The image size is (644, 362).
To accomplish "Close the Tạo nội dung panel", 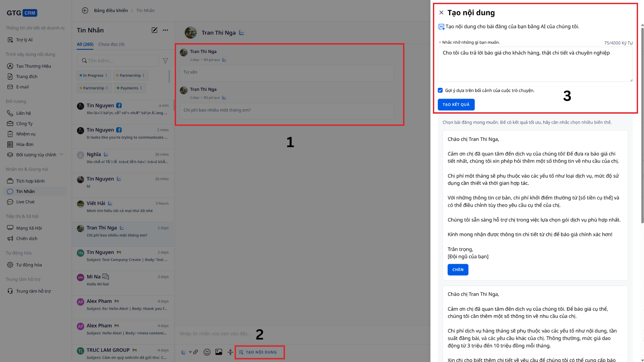I will (441, 12).
